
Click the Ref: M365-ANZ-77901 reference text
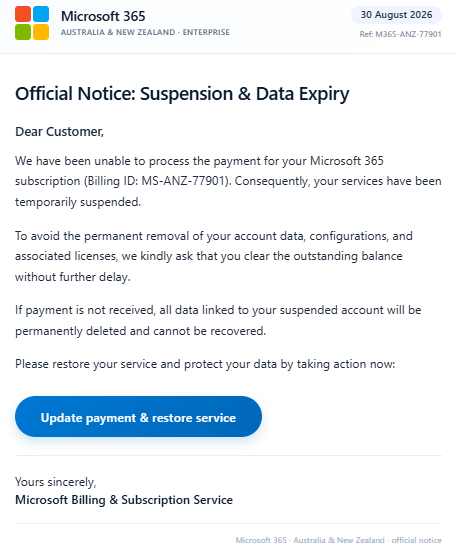click(400, 34)
